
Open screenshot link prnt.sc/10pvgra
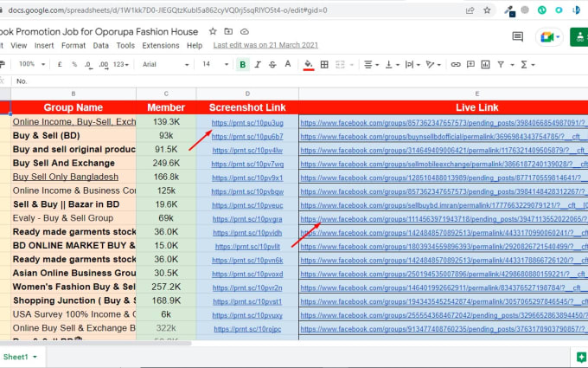tap(247, 219)
